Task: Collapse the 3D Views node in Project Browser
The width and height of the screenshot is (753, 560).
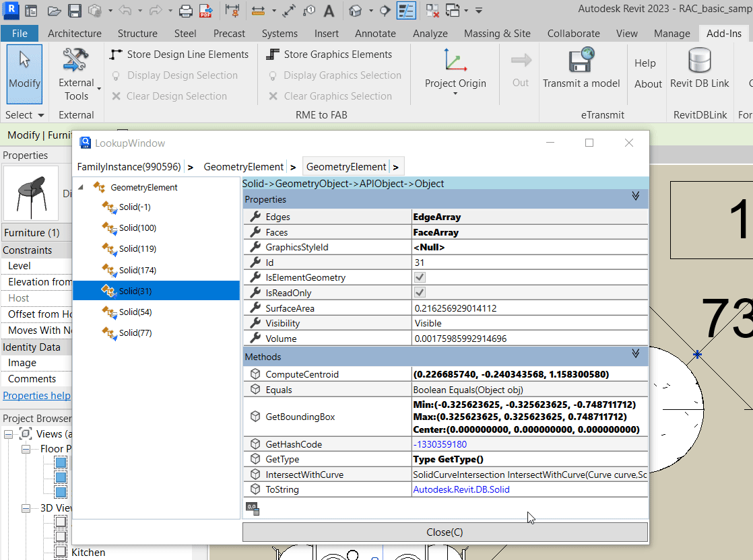Action: point(26,508)
